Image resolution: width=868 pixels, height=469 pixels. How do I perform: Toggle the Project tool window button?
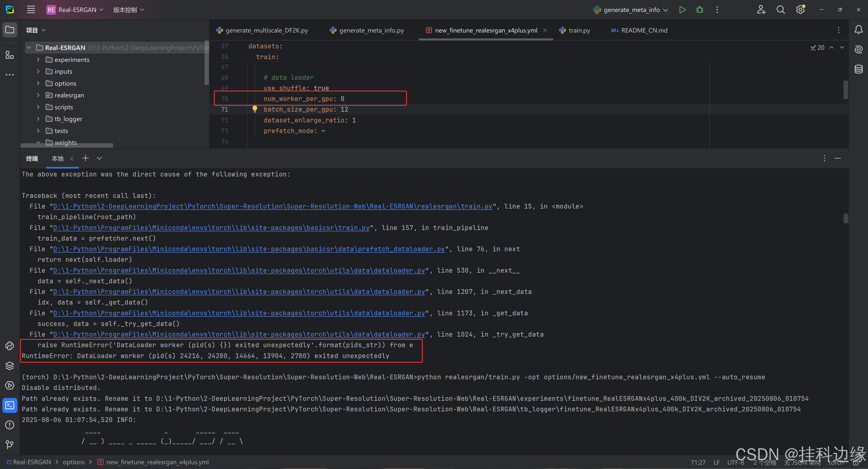point(10,30)
